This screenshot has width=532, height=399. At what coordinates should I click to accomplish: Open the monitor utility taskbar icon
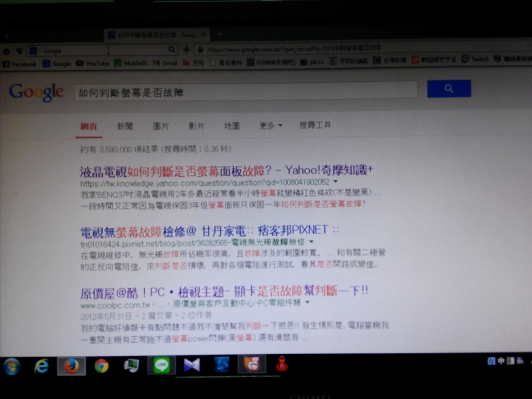[132, 366]
